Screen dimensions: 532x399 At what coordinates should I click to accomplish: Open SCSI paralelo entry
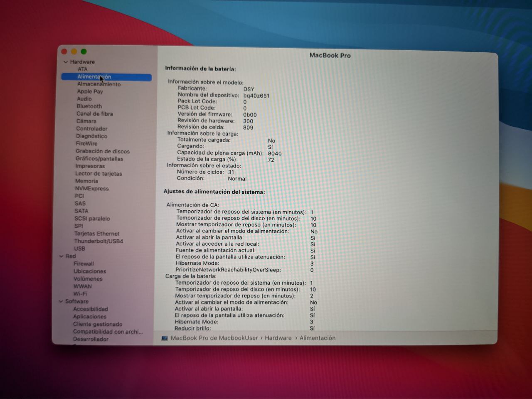(92, 219)
